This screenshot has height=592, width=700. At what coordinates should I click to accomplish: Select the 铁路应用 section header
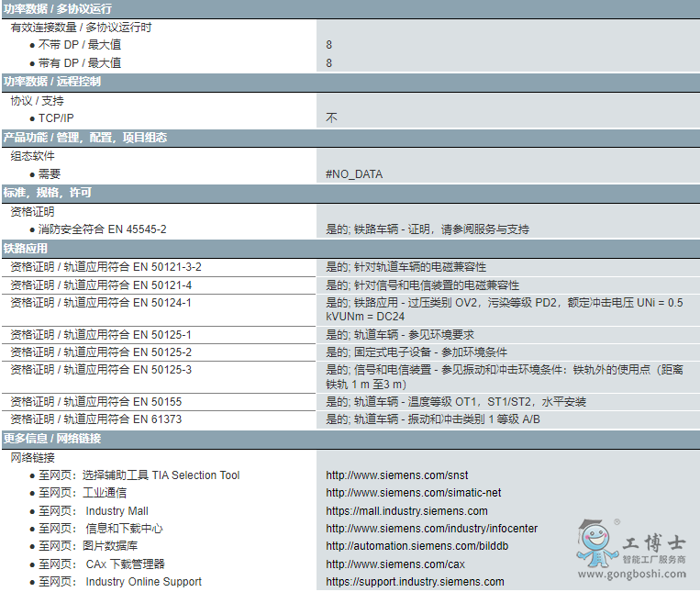26,248
